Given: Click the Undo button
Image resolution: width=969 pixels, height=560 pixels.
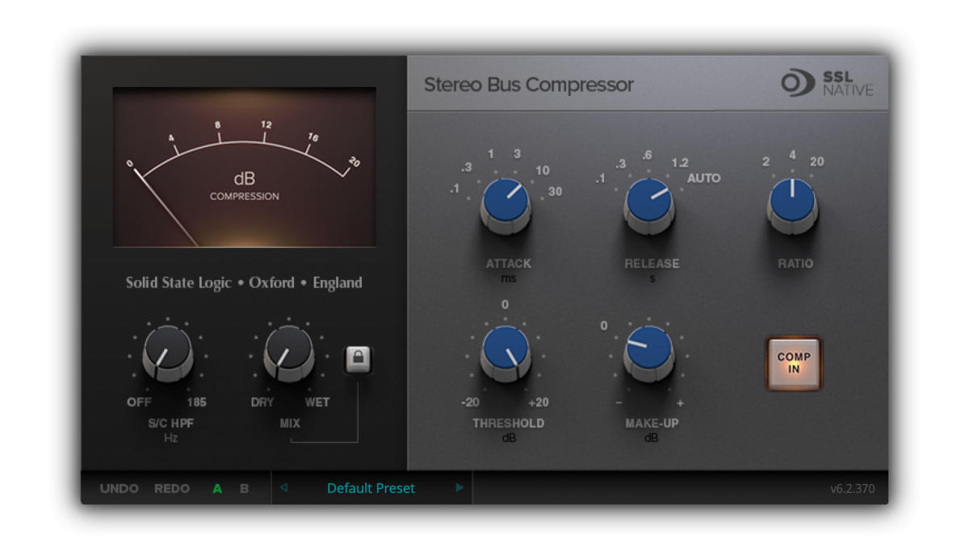Looking at the screenshot, I should click(x=118, y=488).
